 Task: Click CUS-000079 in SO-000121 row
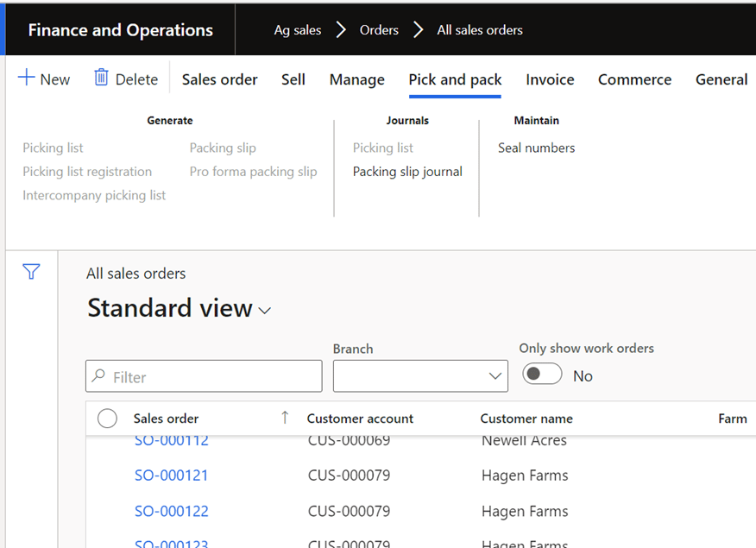pyautogui.click(x=349, y=476)
